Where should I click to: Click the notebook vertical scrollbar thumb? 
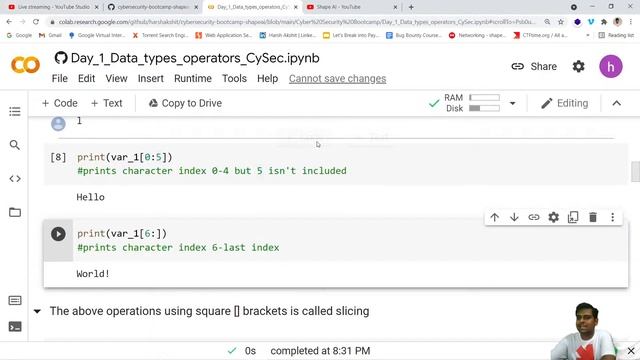coord(635,171)
